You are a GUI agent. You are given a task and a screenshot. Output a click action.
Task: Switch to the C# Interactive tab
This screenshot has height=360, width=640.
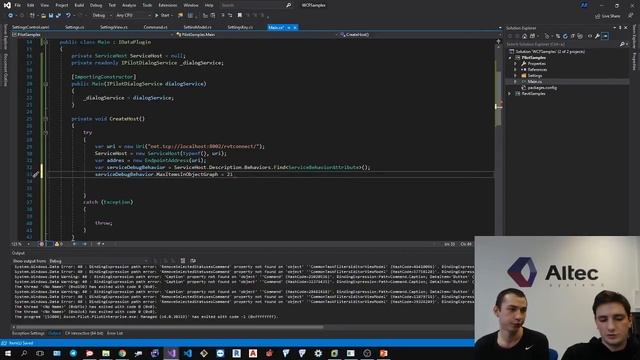[84, 333]
